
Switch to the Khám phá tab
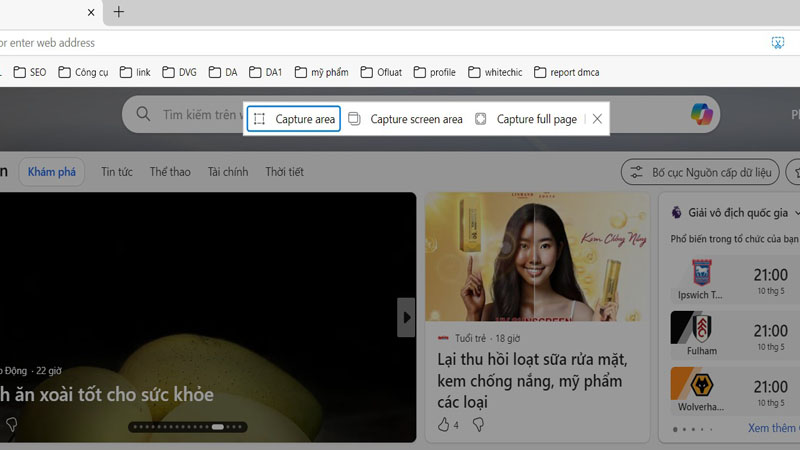[52, 172]
